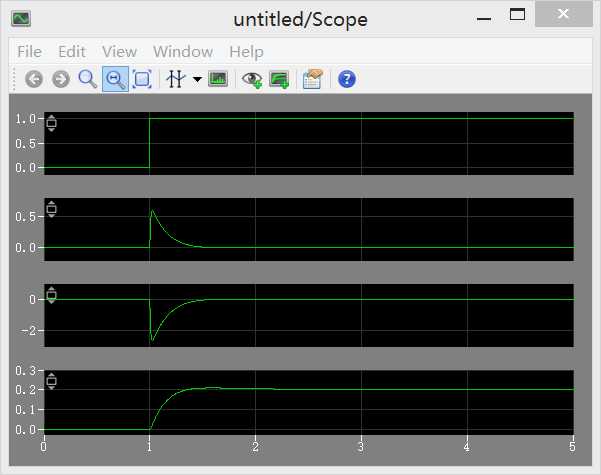Click the x-axis tick label 5
Image resolution: width=601 pixels, height=475 pixels.
click(x=572, y=446)
